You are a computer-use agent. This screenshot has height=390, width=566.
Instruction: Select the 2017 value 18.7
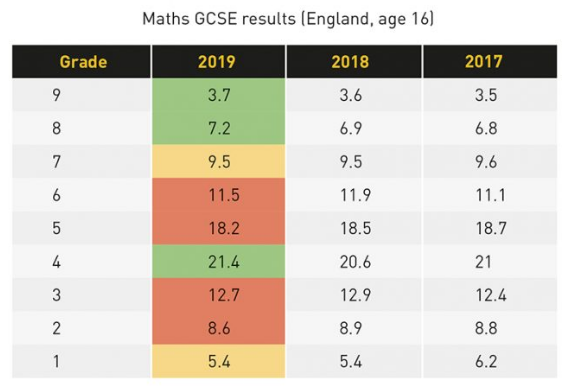point(491,228)
